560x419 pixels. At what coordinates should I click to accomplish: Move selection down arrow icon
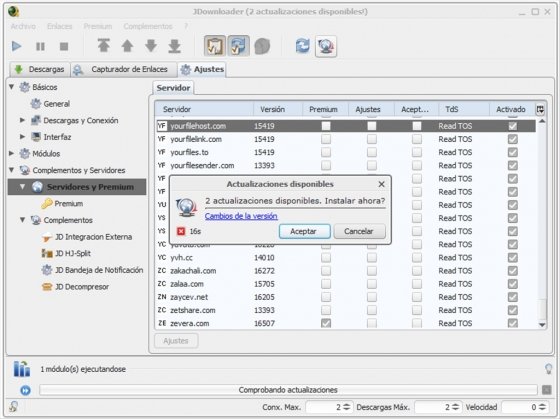pyautogui.click(x=151, y=46)
